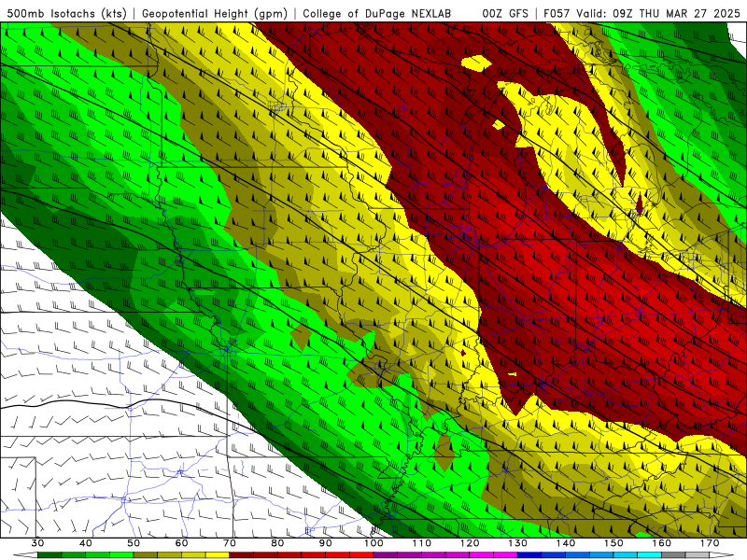Click the legend label '40'
The image size is (747, 560).
coord(86,543)
